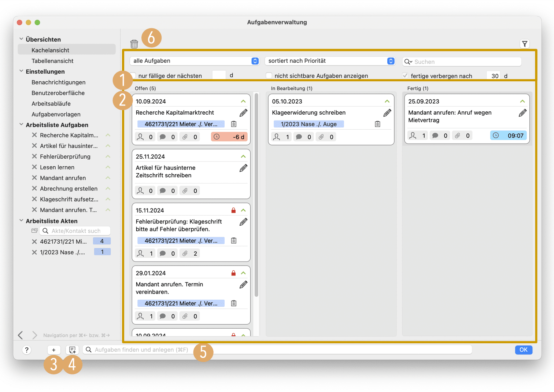Click the red lock on 15.11.2024 card
The image size is (554, 392).
(x=233, y=210)
